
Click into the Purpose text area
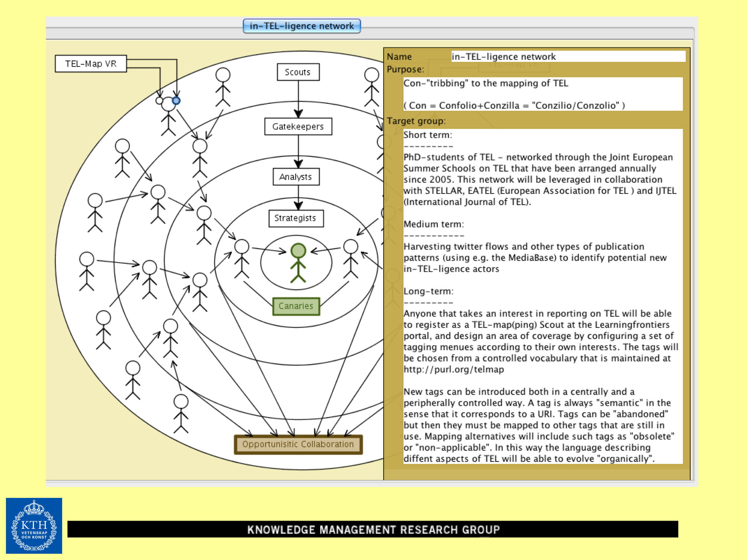pyautogui.click(x=542, y=94)
